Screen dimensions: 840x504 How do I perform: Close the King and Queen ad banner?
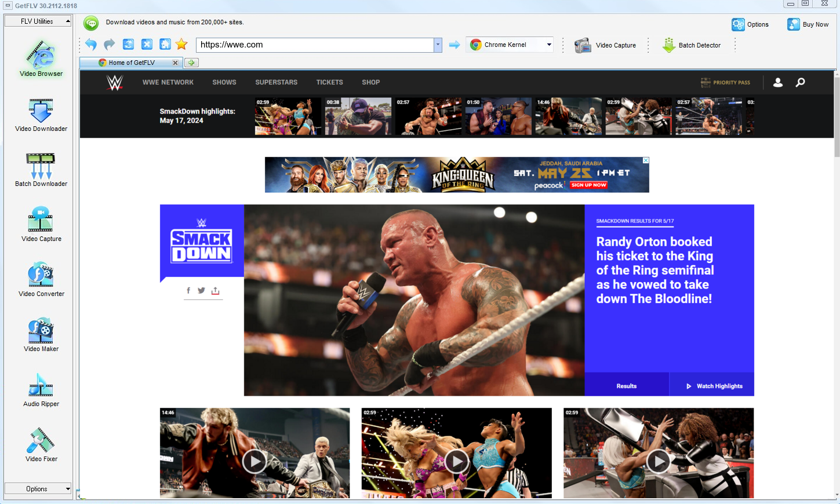click(646, 160)
